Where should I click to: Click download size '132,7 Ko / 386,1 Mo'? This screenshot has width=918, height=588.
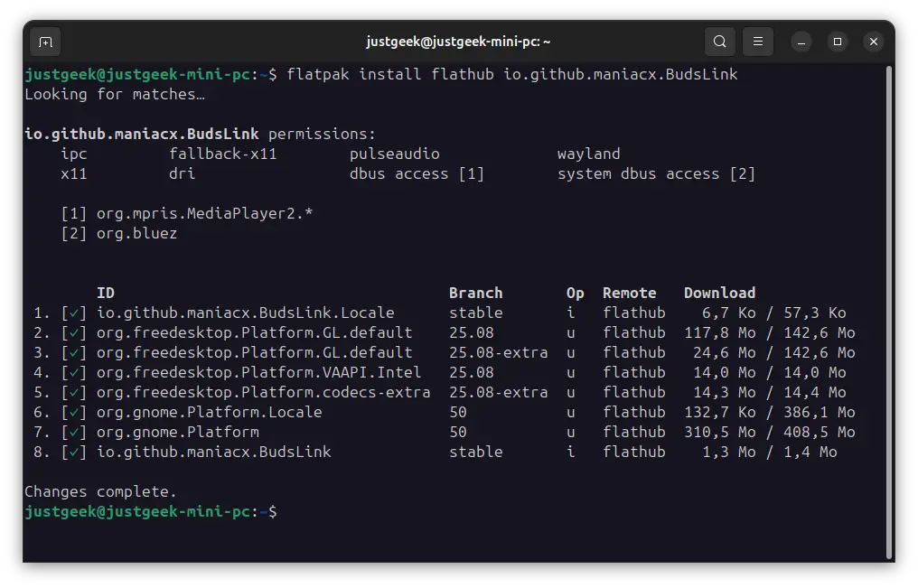(x=770, y=413)
